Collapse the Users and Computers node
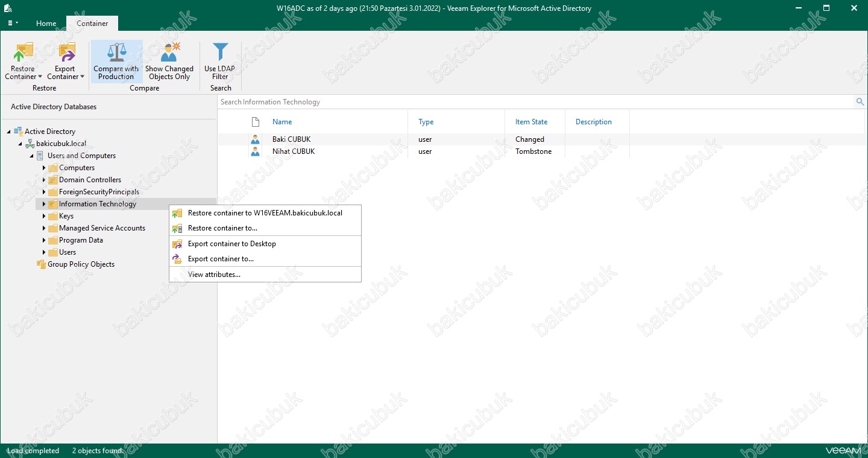Image resolution: width=868 pixels, height=458 pixels. [32, 156]
